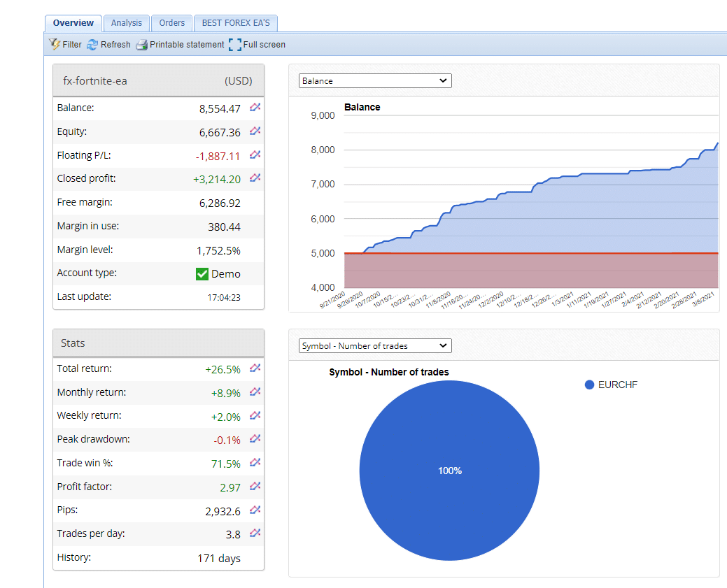Open the chart icon next to Balance

coord(255,108)
